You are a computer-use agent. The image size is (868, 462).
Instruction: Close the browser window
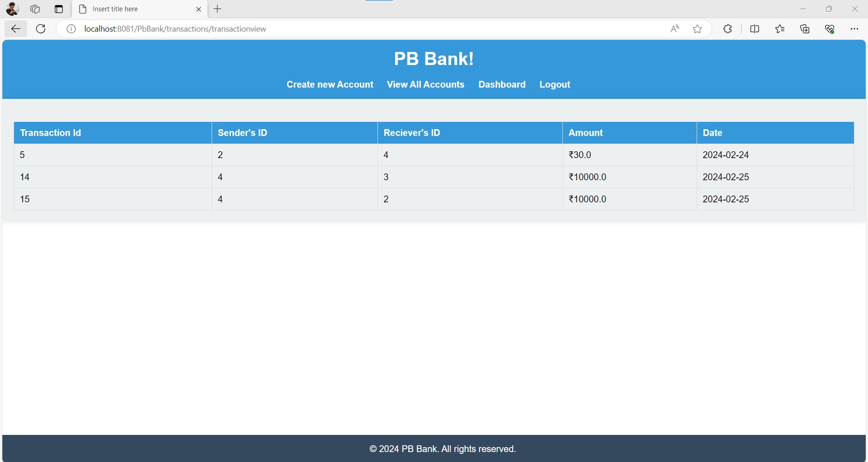coord(855,9)
